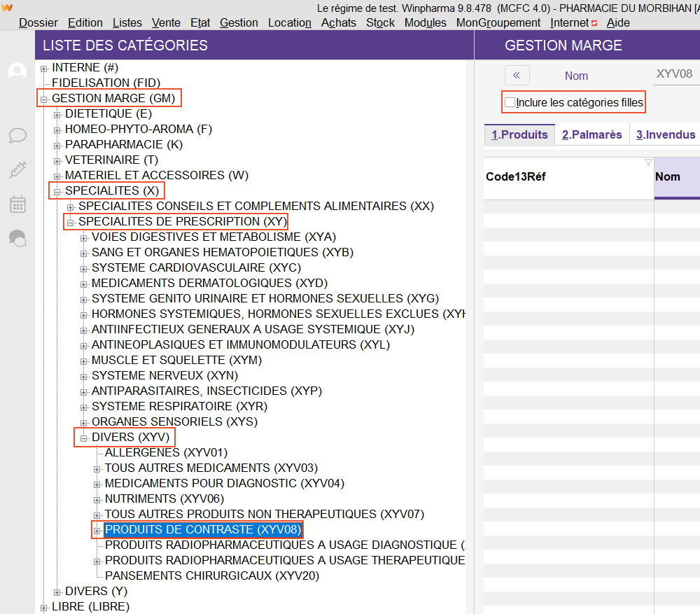Open the user profile sidebar icon
The width and height of the screenshot is (700, 614).
(x=17, y=72)
